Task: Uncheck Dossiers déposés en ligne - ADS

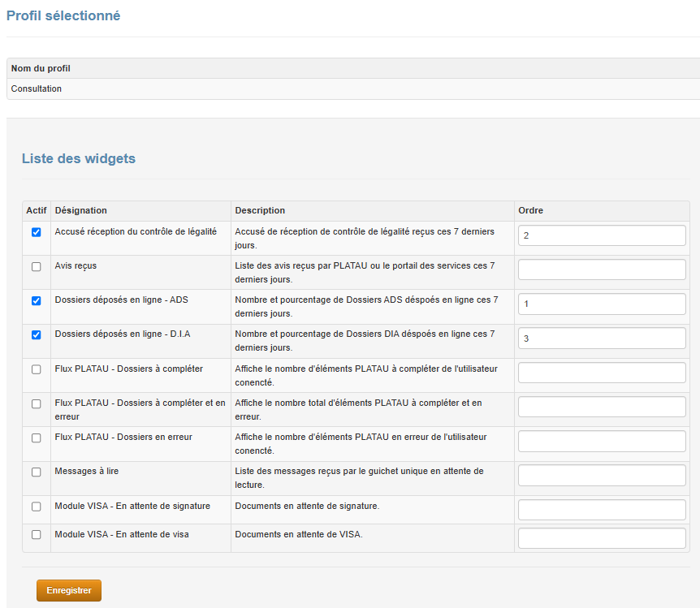Action: click(36, 300)
